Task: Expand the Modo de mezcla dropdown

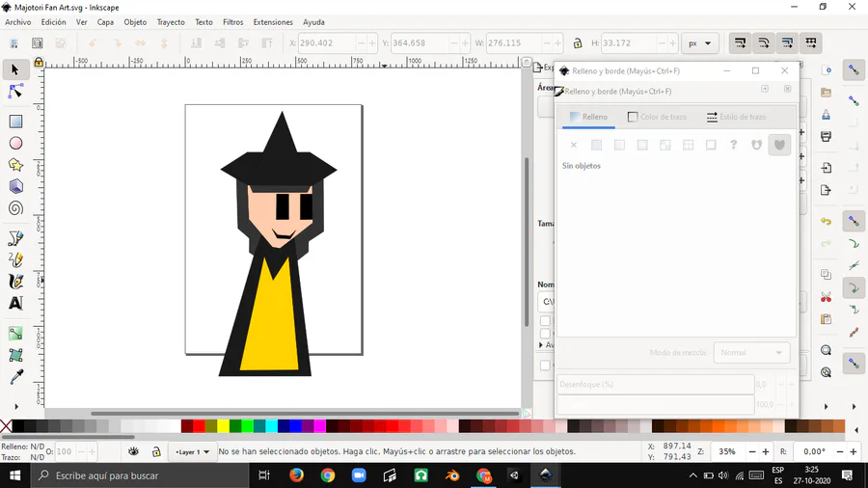Action: coord(751,353)
